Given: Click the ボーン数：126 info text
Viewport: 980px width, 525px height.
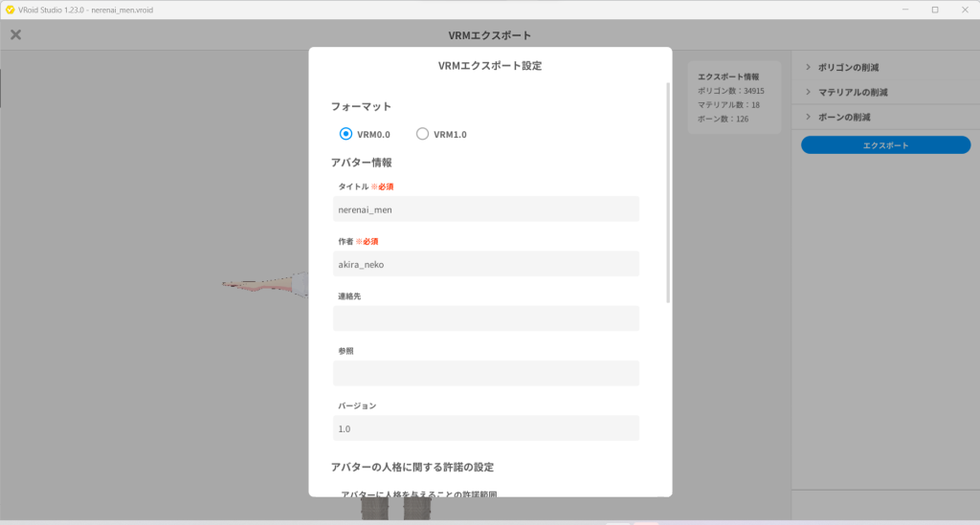Looking at the screenshot, I should coord(724,120).
